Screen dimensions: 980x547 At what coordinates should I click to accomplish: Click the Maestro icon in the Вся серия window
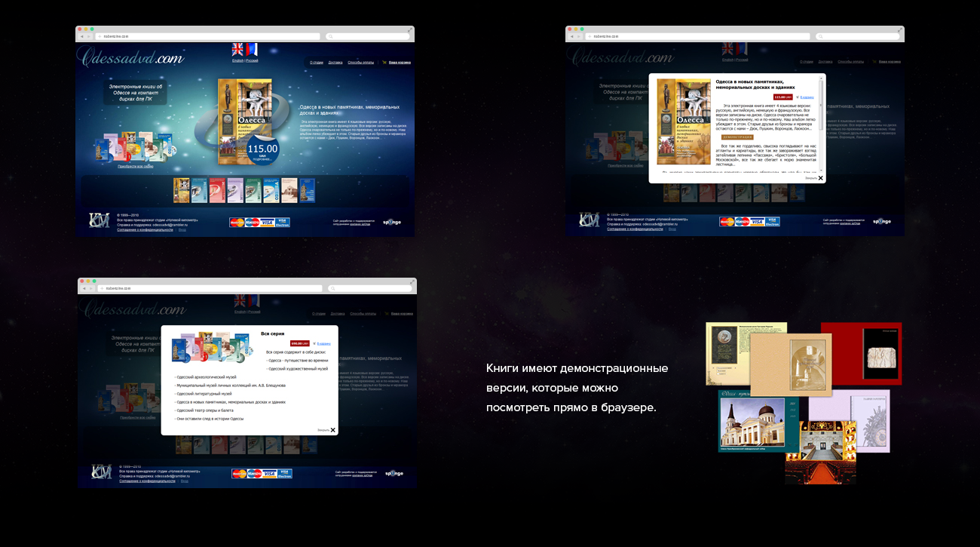point(255,474)
